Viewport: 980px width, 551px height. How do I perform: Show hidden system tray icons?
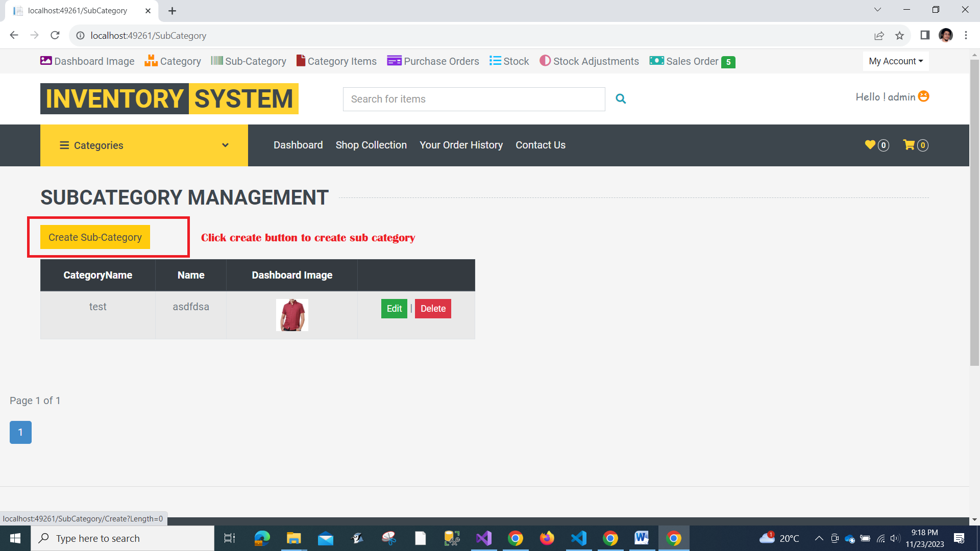(819, 538)
